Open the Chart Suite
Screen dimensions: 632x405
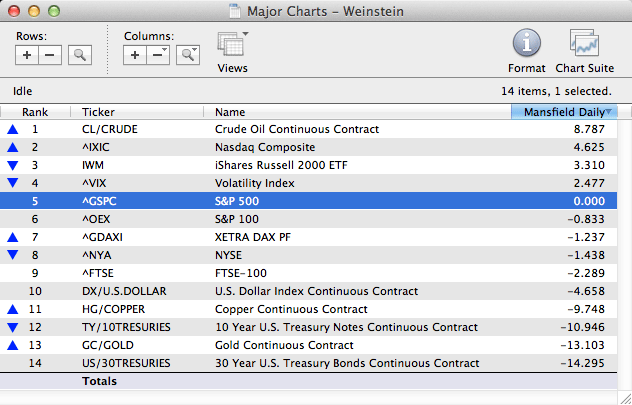584,45
